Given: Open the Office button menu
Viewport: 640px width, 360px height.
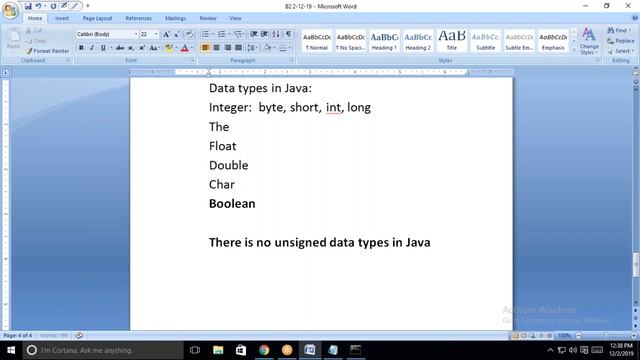Looking at the screenshot, I should (x=10, y=10).
